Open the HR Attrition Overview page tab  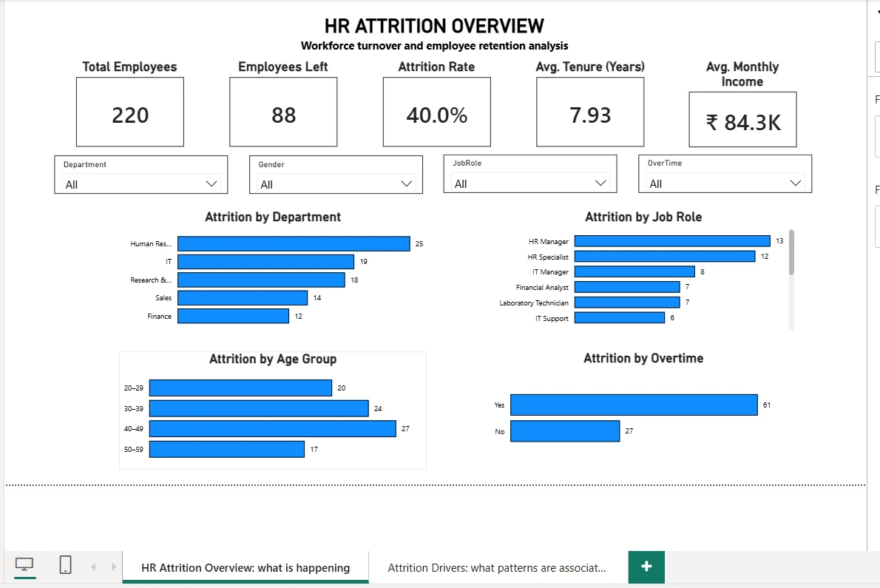click(x=246, y=568)
